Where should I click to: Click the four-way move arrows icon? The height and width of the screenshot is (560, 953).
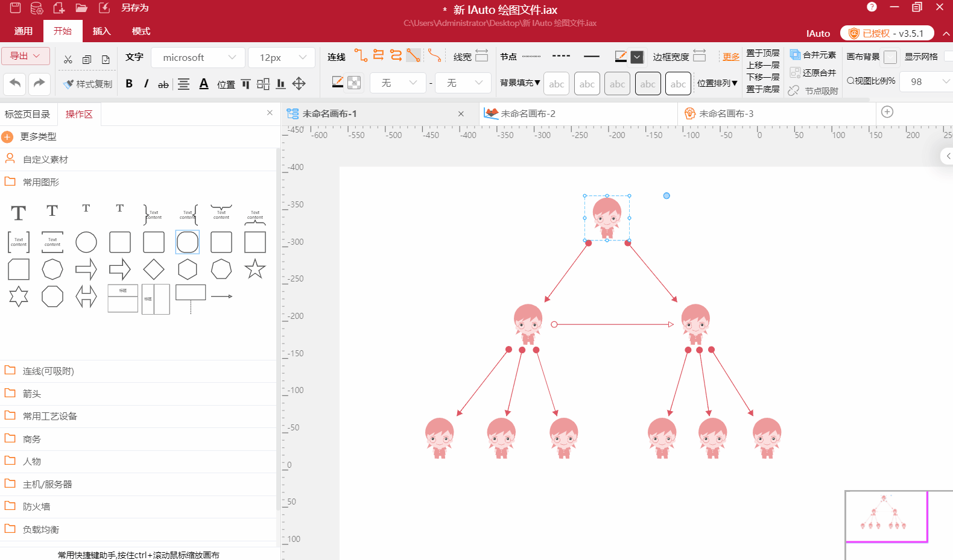tap(299, 84)
